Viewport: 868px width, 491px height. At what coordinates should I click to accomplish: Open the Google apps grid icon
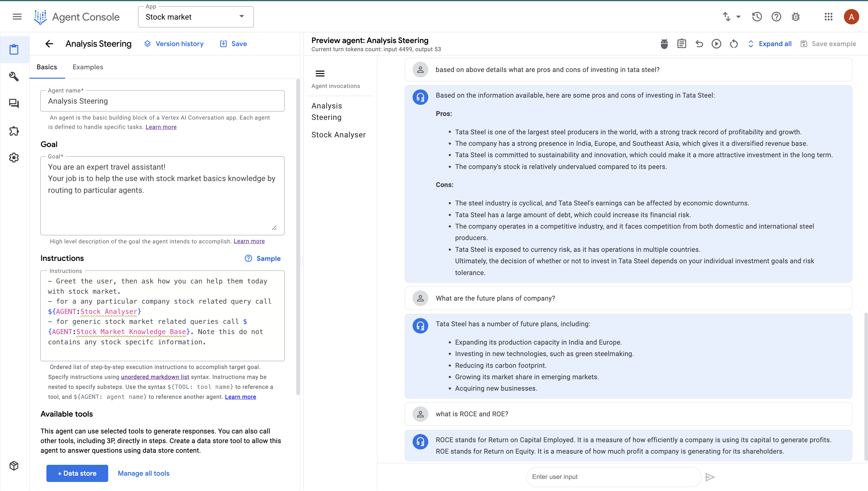tap(828, 17)
